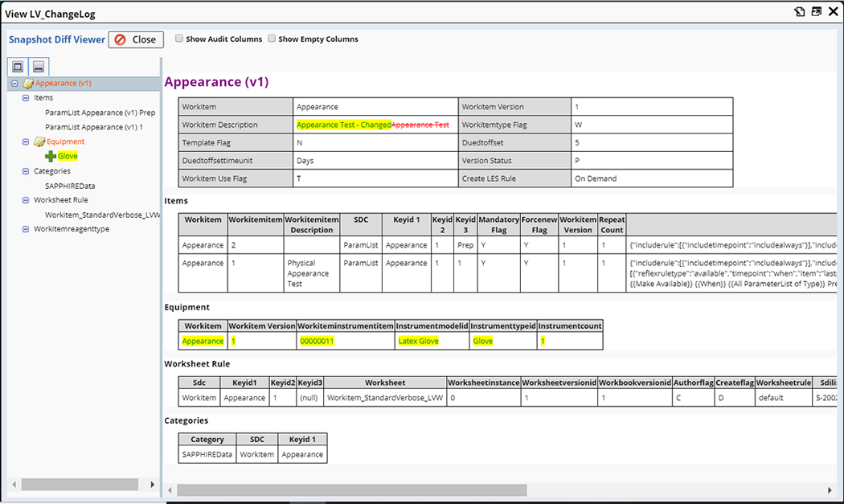Click the pop-out window icon in title bar
Viewport: 844px width, 504px height.
(817, 11)
